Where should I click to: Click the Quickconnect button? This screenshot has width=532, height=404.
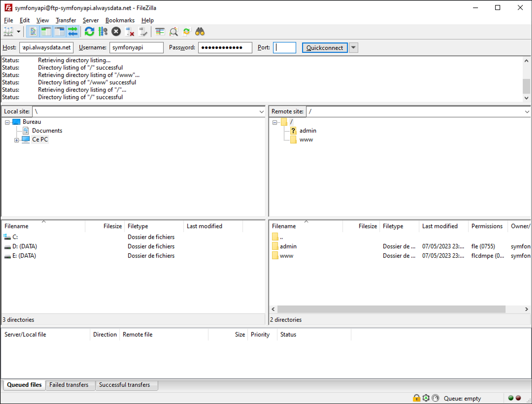pyautogui.click(x=325, y=48)
